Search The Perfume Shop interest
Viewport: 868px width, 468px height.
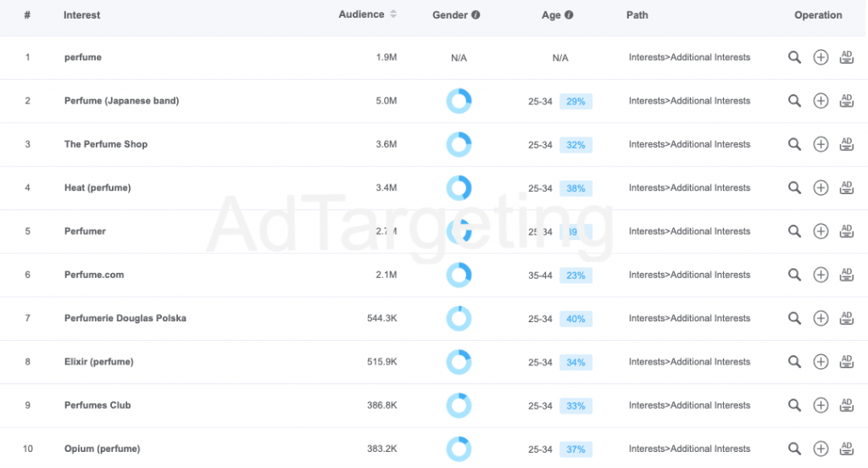click(794, 144)
